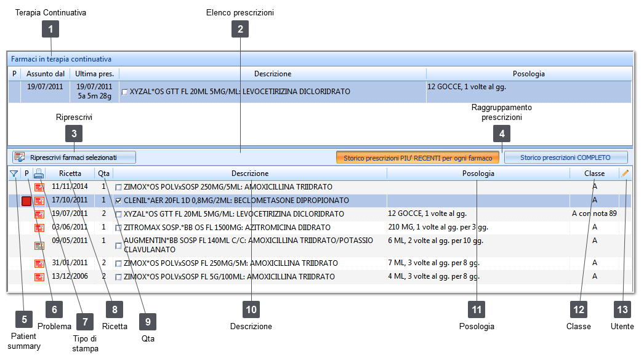
Task: Click Riprescrivi farmaci selezionati button
Action: [x=74, y=158]
